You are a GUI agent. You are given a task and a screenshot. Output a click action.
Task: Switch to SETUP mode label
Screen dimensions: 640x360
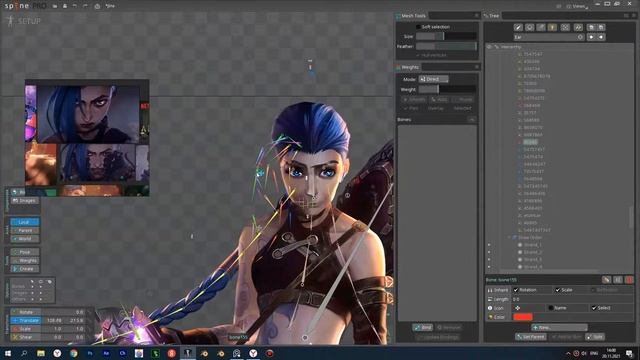coord(24,21)
